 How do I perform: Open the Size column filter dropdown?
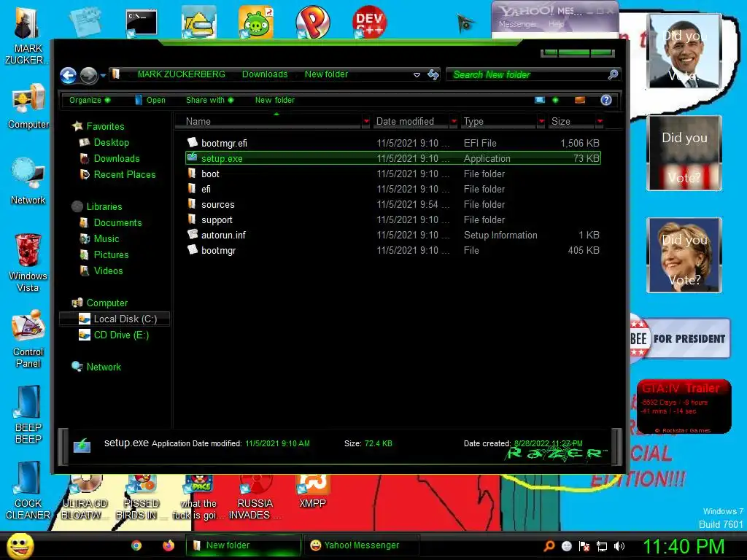click(x=600, y=122)
